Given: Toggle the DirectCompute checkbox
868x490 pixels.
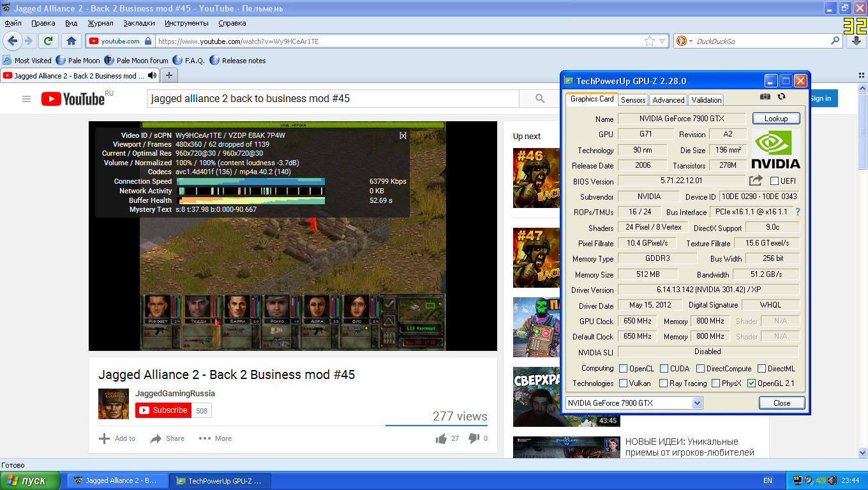Looking at the screenshot, I should pos(700,368).
